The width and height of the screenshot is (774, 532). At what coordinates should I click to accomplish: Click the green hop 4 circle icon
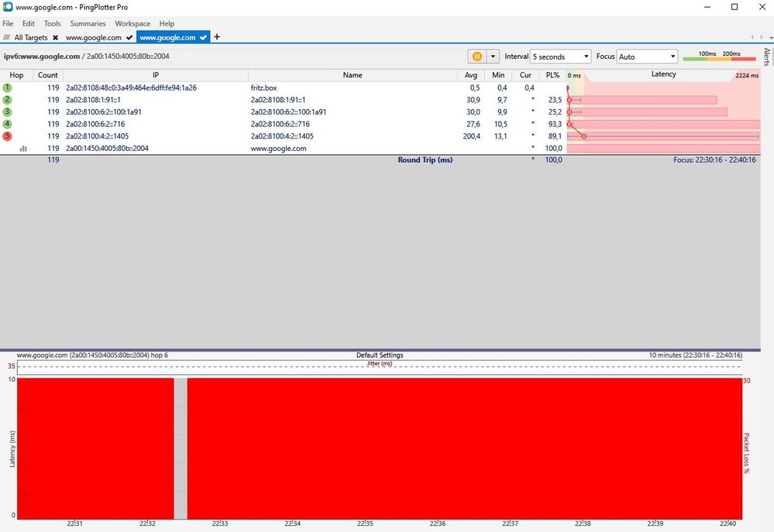(8, 124)
